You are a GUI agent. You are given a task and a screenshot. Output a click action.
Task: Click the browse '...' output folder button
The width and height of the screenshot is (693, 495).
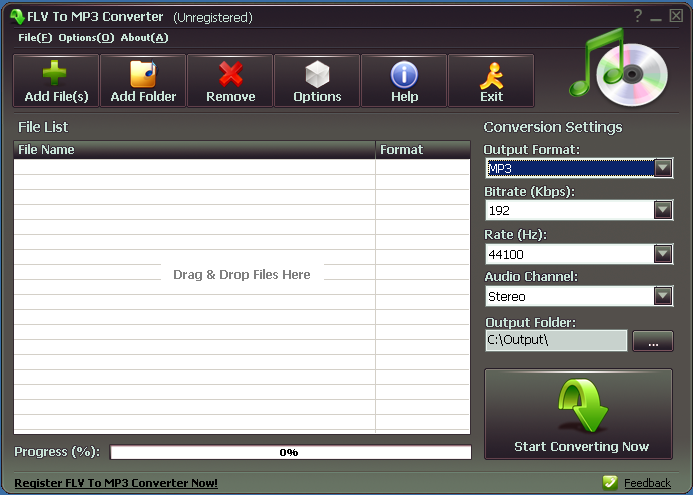click(x=653, y=341)
